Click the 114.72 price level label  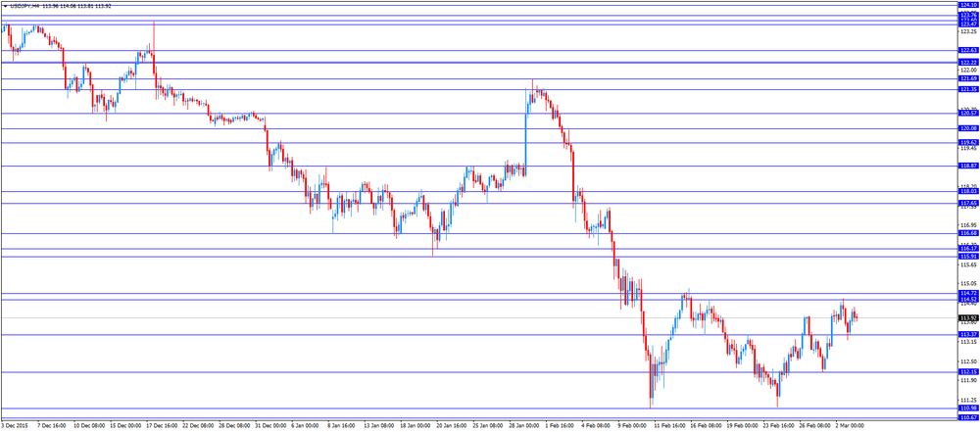969,293
